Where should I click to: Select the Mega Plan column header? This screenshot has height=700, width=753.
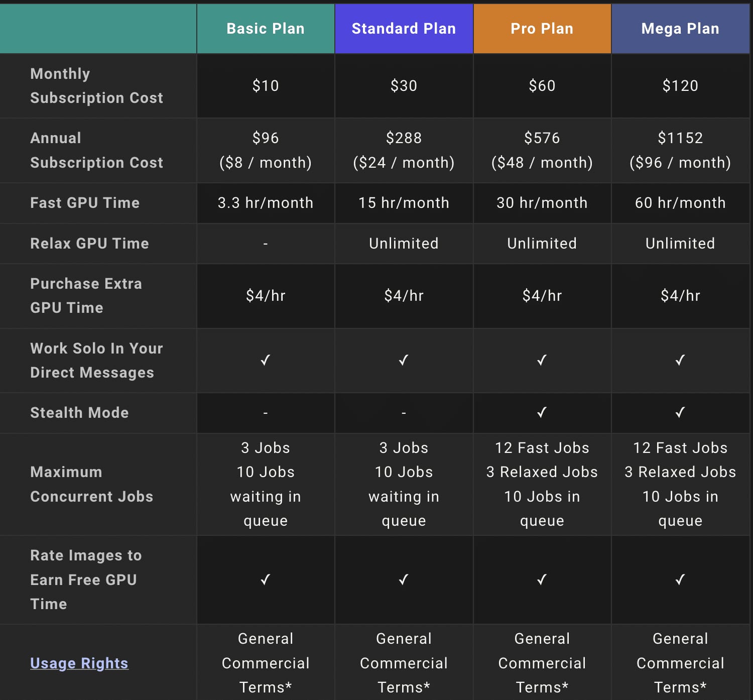[680, 29]
